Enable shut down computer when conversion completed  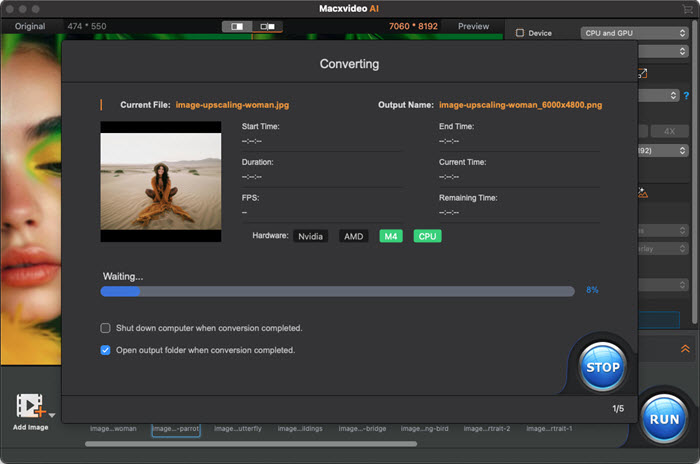(105, 328)
